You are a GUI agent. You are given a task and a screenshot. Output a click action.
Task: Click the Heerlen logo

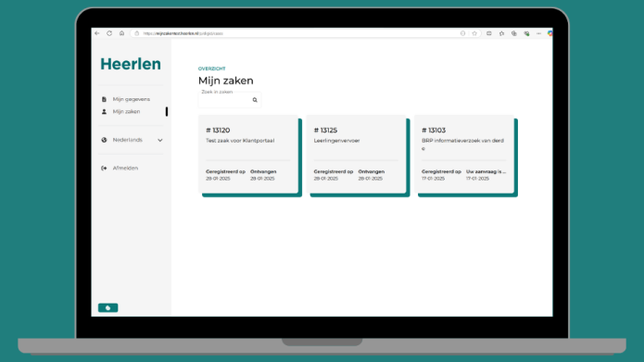131,64
